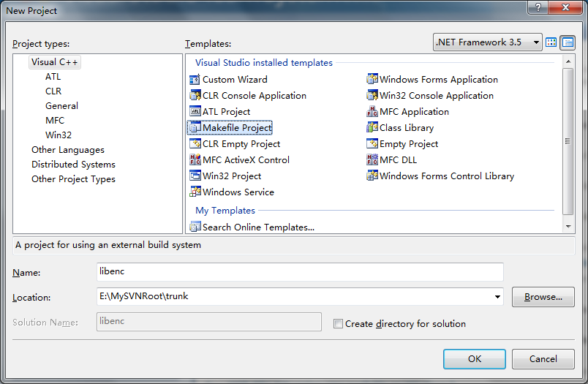Switch templates to large icons view
Screen dimensions: 588x384
coord(551,42)
